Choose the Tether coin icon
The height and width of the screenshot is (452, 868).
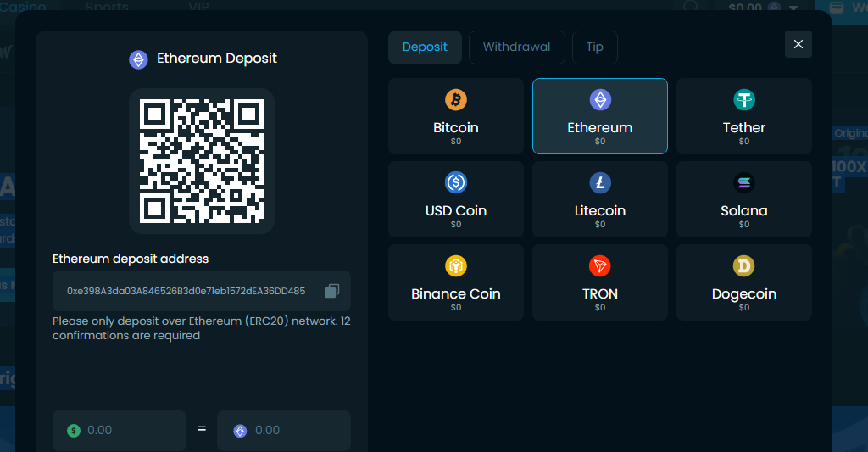pyautogui.click(x=744, y=100)
